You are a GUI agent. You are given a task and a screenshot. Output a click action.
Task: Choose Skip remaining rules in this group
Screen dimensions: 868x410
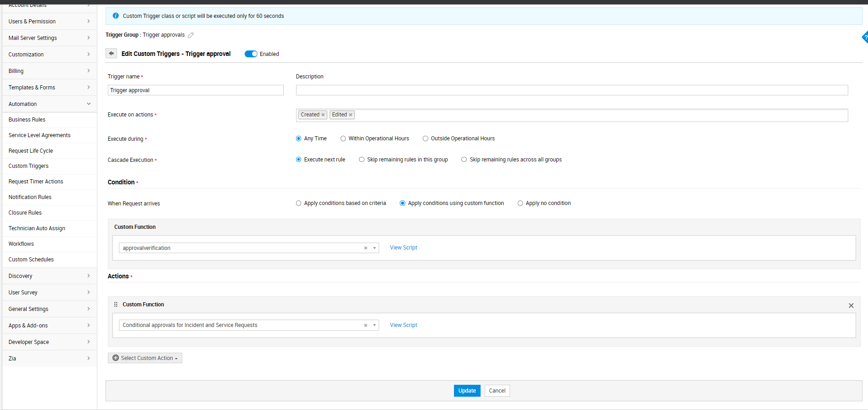click(362, 160)
